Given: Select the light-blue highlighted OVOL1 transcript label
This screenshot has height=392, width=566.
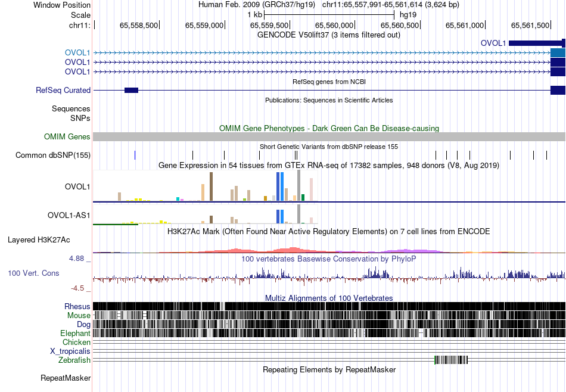Looking at the screenshot, I should click(x=77, y=52).
